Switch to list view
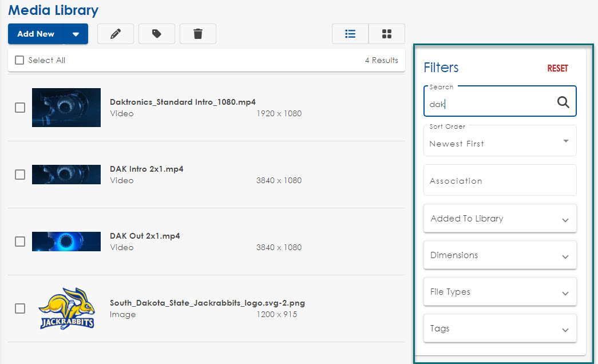 (350, 34)
